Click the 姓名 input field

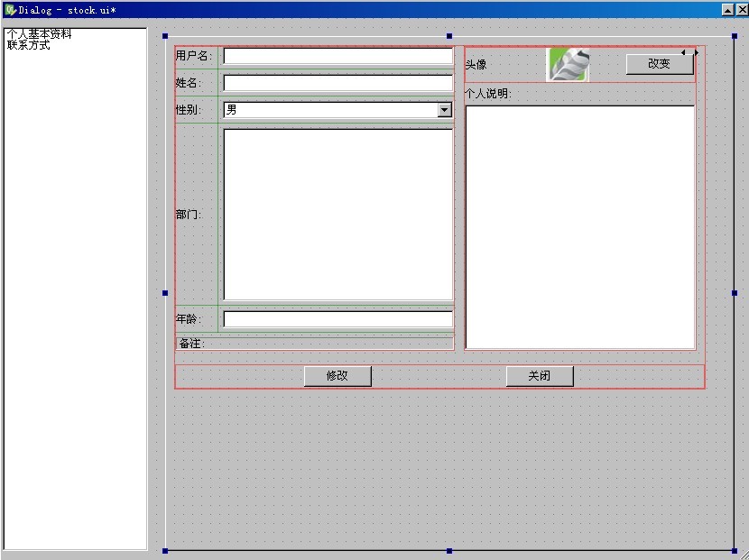pyautogui.click(x=338, y=83)
